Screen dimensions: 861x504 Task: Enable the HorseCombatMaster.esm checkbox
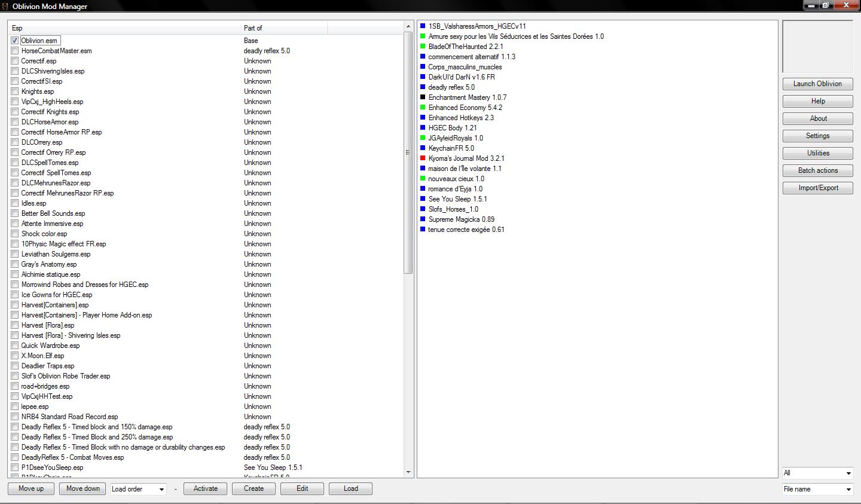tap(14, 51)
